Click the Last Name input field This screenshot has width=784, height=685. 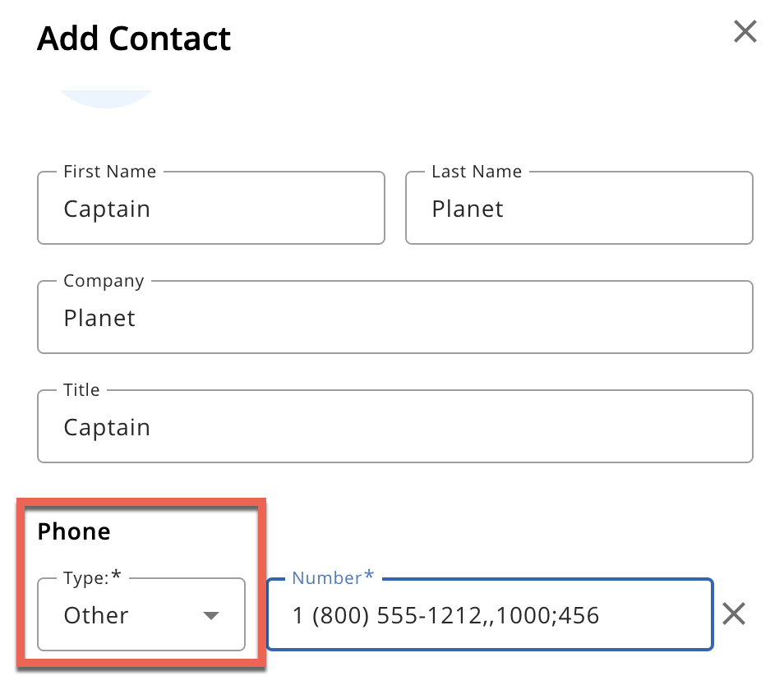579,209
